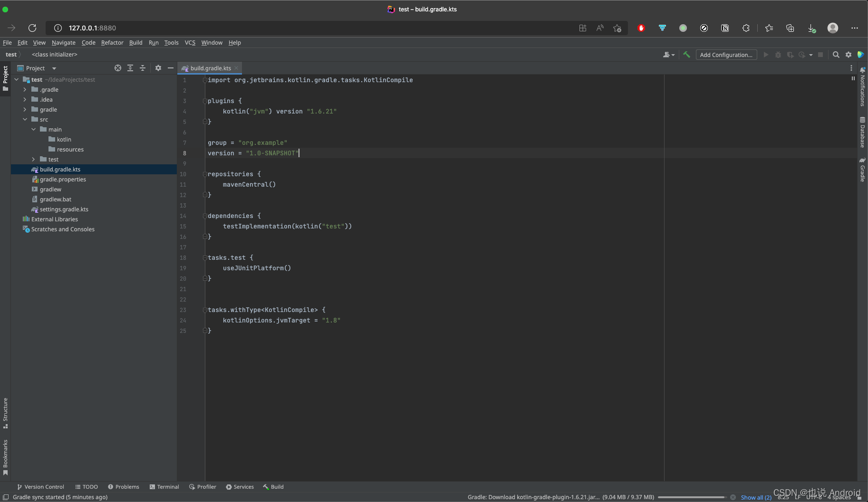Start debugging via the Debug icon
This screenshot has width=868, height=502.
[778, 55]
